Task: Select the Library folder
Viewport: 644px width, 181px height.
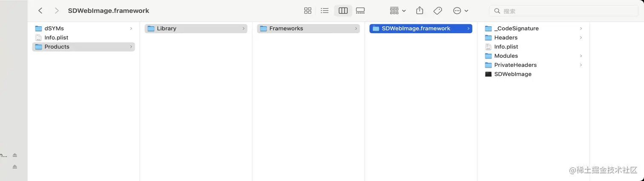Action: click(196, 29)
